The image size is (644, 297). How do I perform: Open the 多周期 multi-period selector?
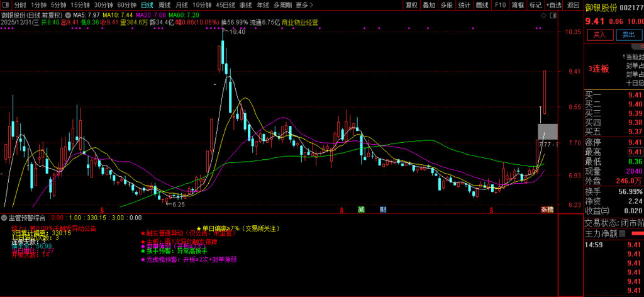click(x=282, y=5)
